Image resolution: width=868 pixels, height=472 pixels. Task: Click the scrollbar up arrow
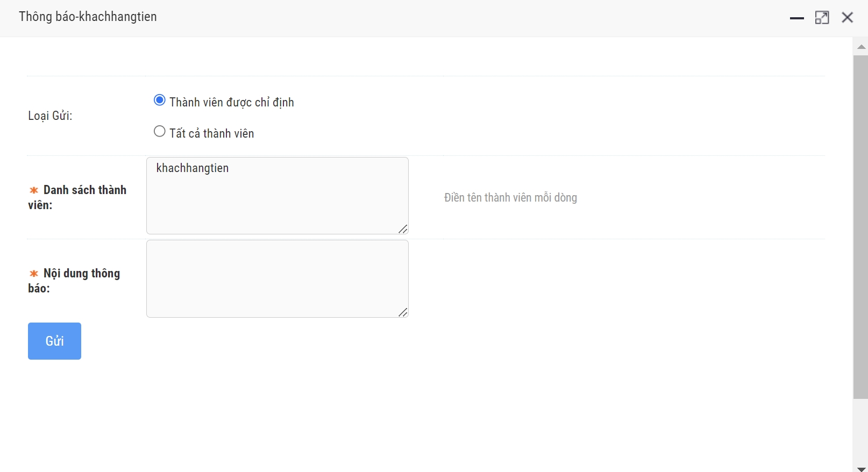point(860,47)
